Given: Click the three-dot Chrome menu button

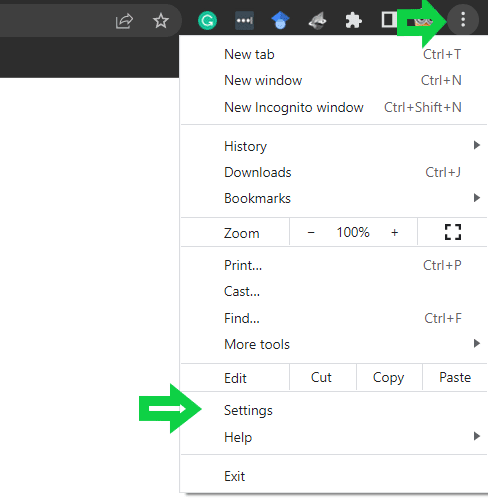Looking at the screenshot, I should [463, 20].
